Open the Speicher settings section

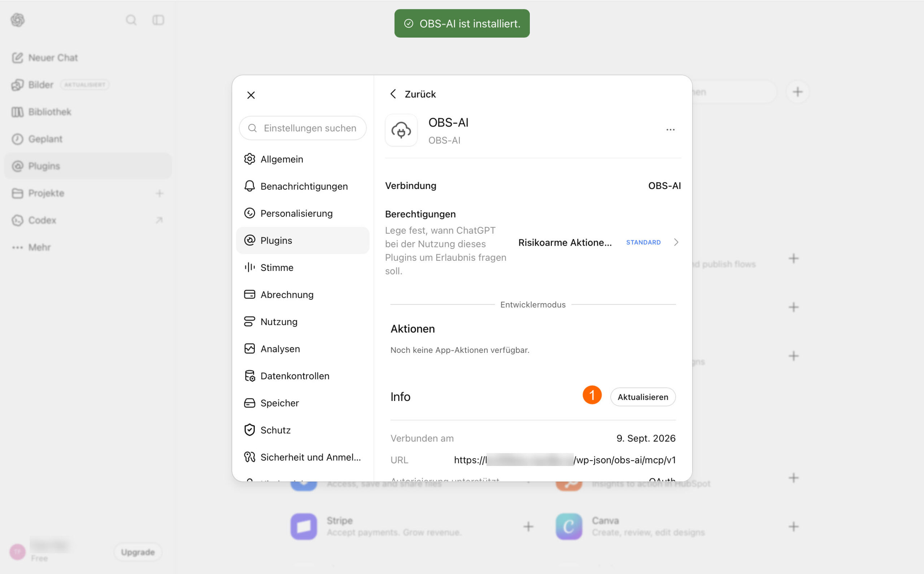coord(303,403)
